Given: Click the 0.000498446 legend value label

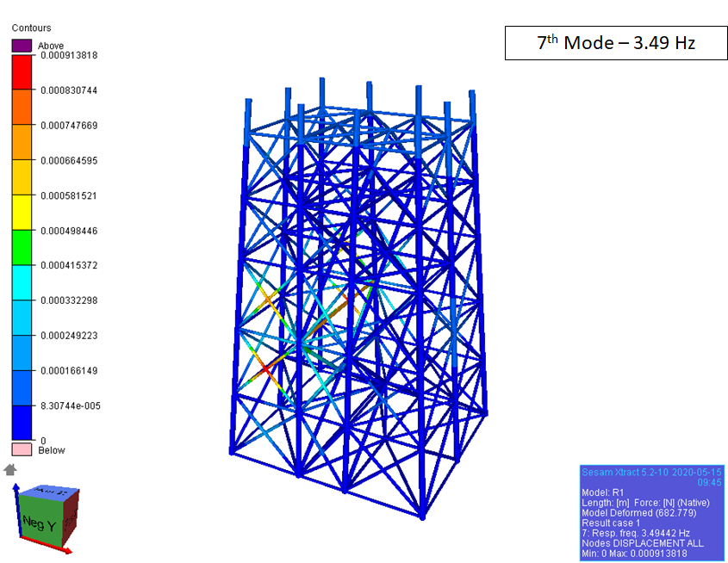Looking at the screenshot, I should coord(71,231).
